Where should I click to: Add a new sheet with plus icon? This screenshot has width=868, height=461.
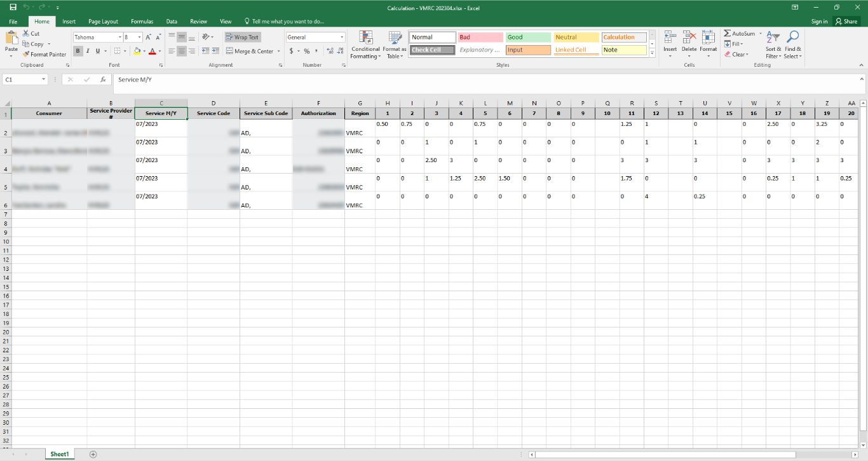click(93, 454)
